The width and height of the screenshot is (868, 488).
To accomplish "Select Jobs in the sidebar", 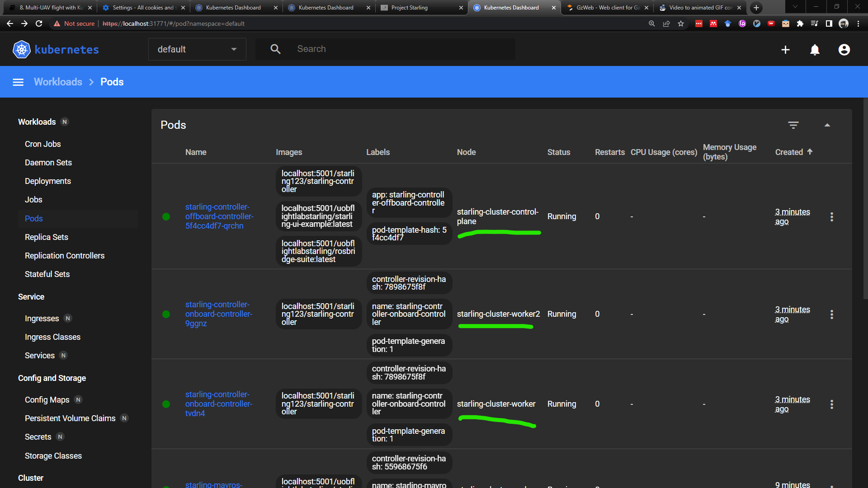I will pyautogui.click(x=33, y=200).
